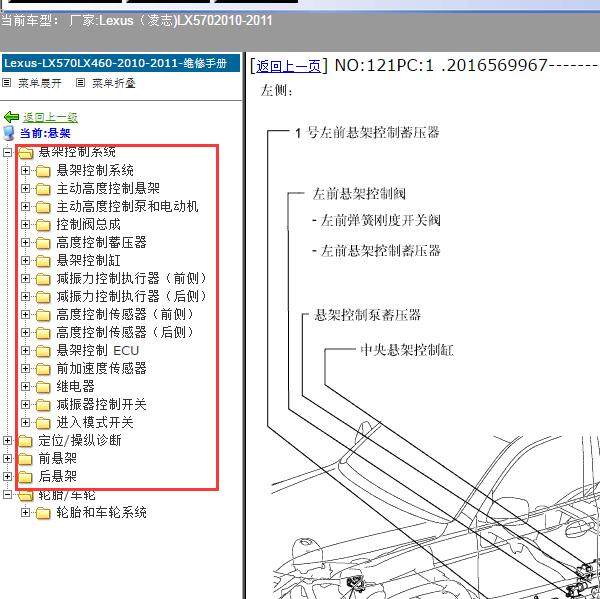Click folder icon for 悬架控制 ECU
The width and height of the screenshot is (600, 599).
coord(43,351)
